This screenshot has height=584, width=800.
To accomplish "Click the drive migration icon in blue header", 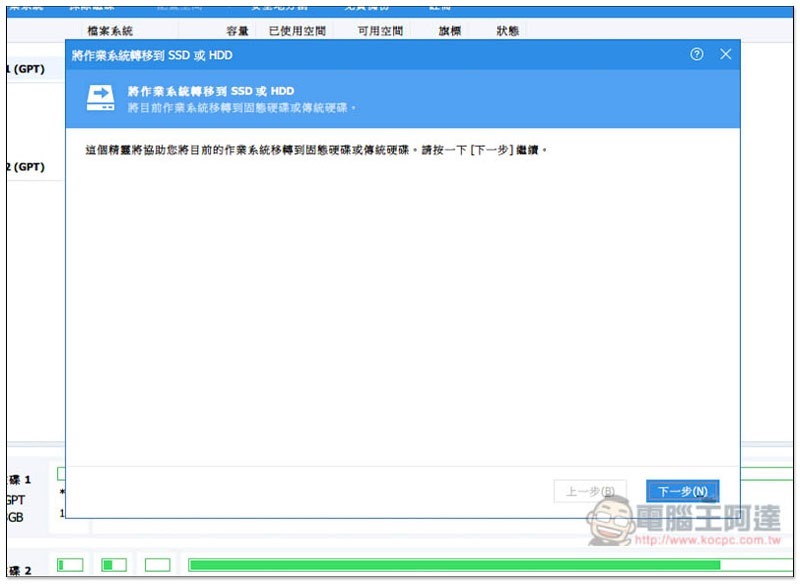I will click(100, 97).
